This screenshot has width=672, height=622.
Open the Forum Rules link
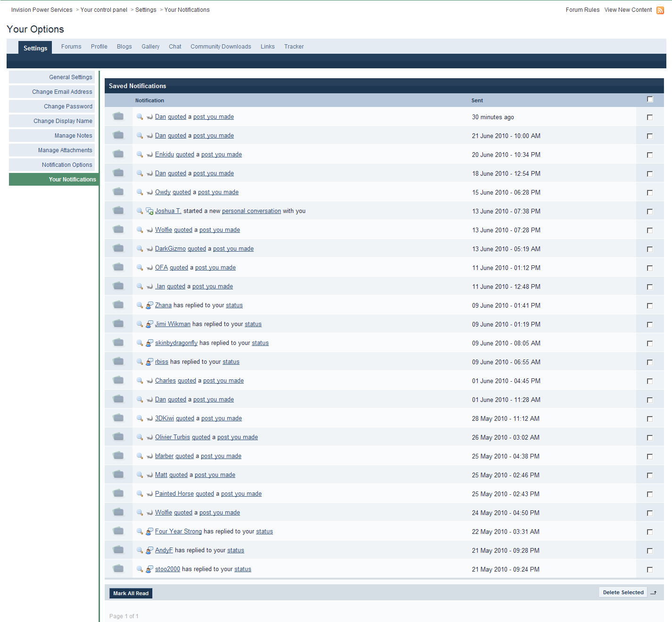[582, 10]
